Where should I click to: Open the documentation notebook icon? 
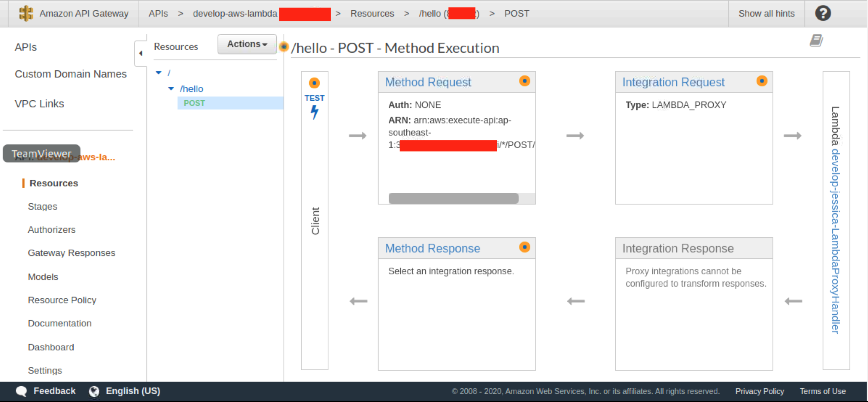[816, 40]
